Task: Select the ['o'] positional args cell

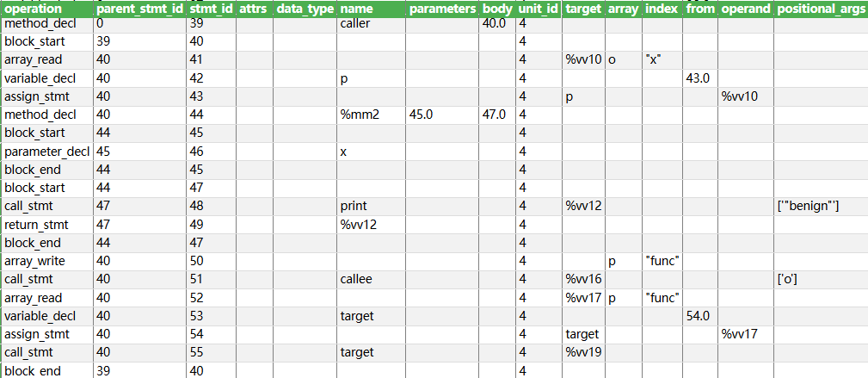Action: click(x=821, y=279)
